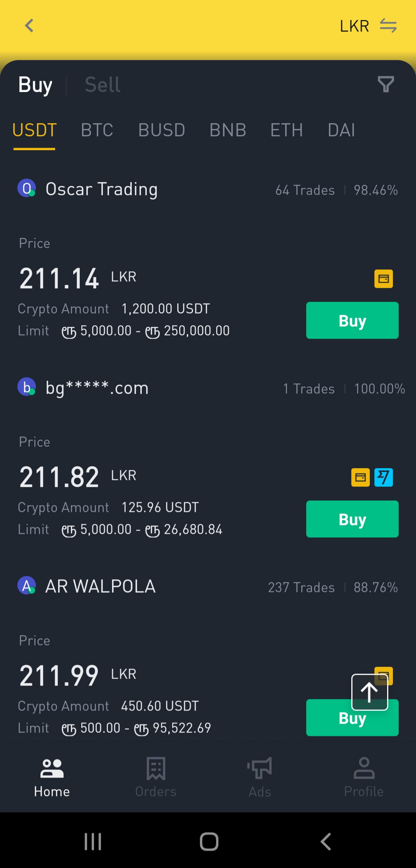Screen dimensions: 416x868
Task: Tap the scroll-to-top arrow button
Action: 369,692
